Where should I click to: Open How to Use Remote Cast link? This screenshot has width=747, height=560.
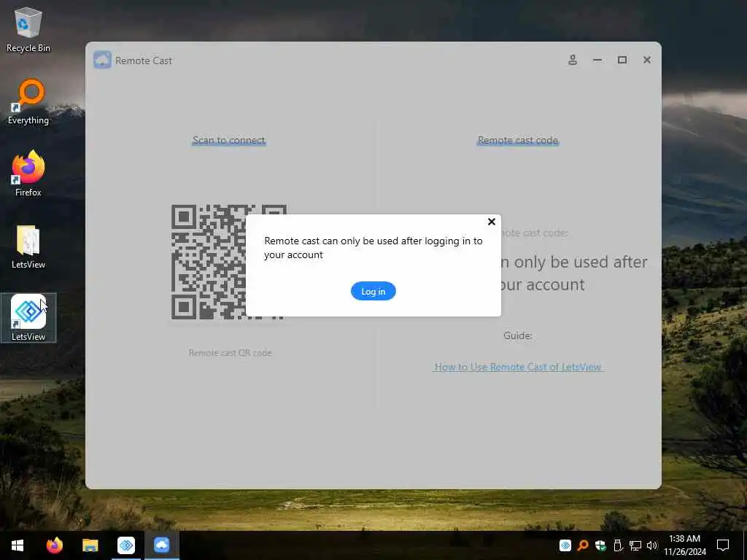coord(518,367)
